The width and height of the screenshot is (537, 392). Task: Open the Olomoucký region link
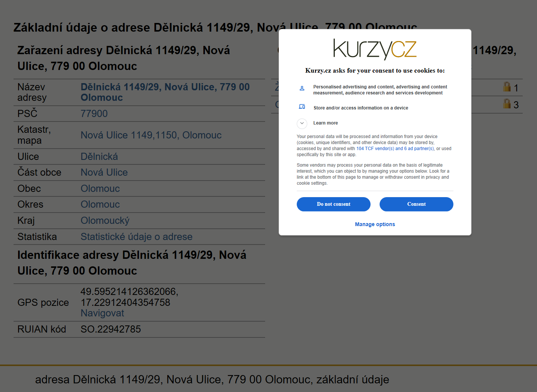pyautogui.click(x=105, y=220)
